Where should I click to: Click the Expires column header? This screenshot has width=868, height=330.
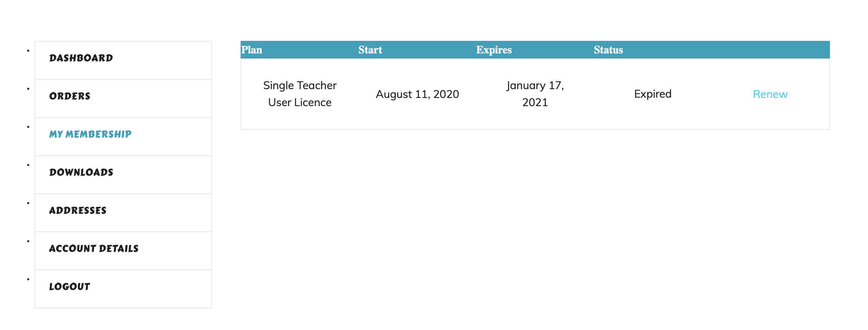(493, 50)
